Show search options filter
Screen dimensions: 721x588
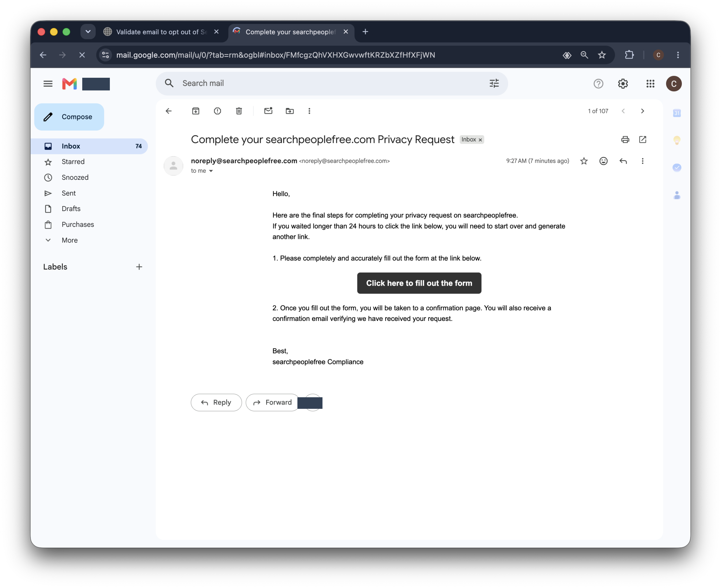tap(494, 83)
